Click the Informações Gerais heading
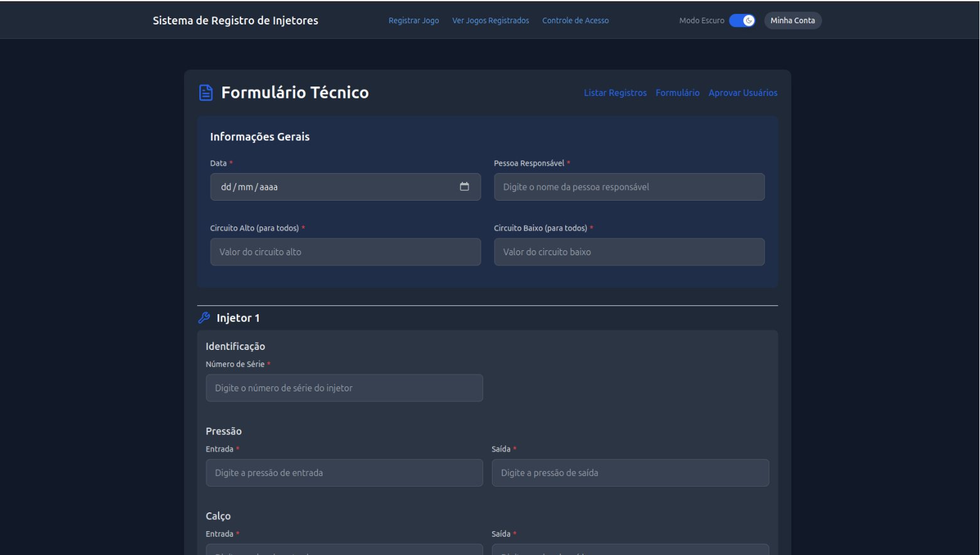The image size is (980, 555). pos(260,137)
